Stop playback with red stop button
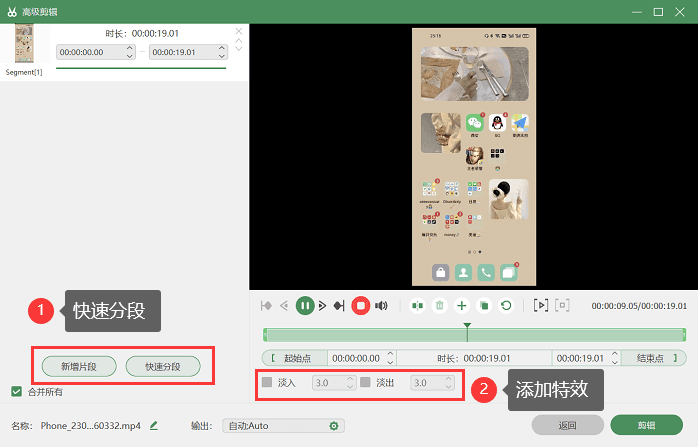Image resolution: width=698 pixels, height=447 pixels. pos(361,306)
